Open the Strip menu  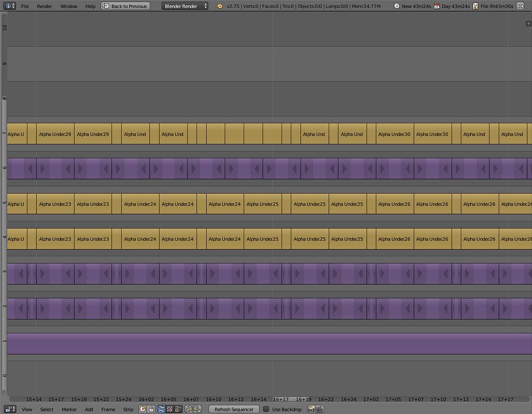[128, 409]
